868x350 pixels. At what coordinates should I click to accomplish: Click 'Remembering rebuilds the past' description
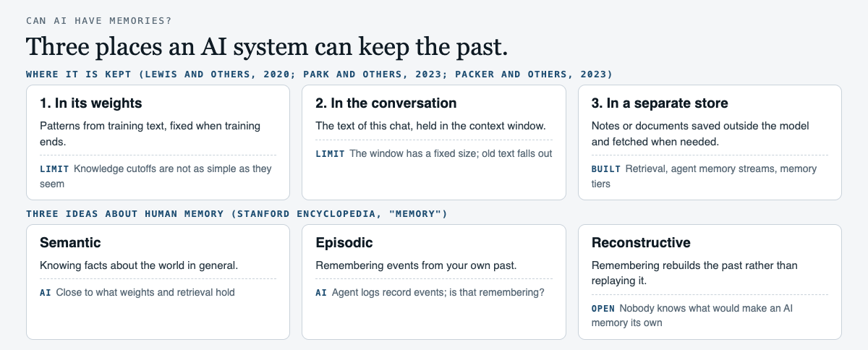pos(694,273)
